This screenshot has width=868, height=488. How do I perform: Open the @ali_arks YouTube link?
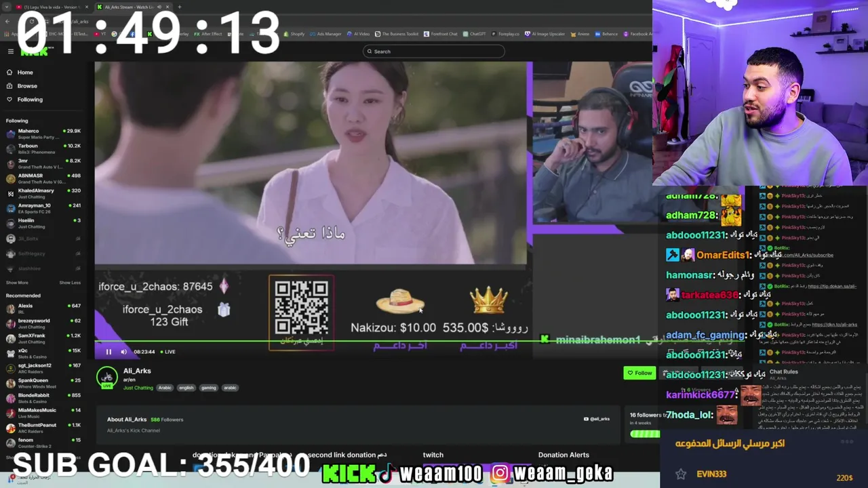tap(597, 419)
